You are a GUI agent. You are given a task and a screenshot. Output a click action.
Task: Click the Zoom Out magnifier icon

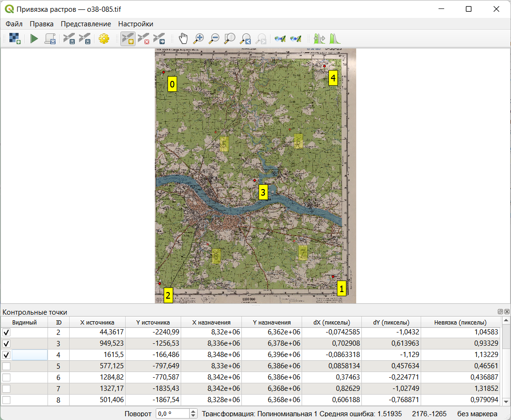click(x=215, y=39)
